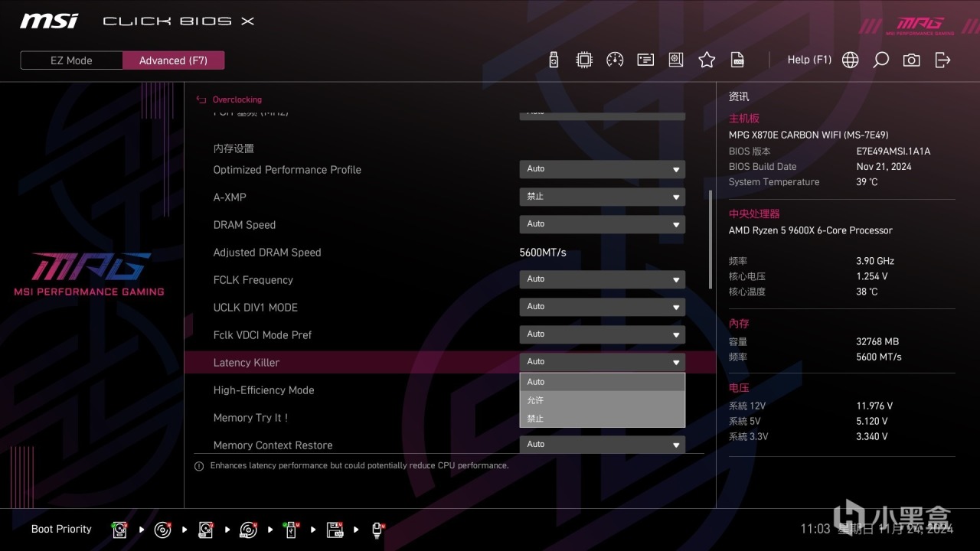The height and width of the screenshot is (551, 980).
Task: Click the 主机板 section heading
Action: pos(744,119)
